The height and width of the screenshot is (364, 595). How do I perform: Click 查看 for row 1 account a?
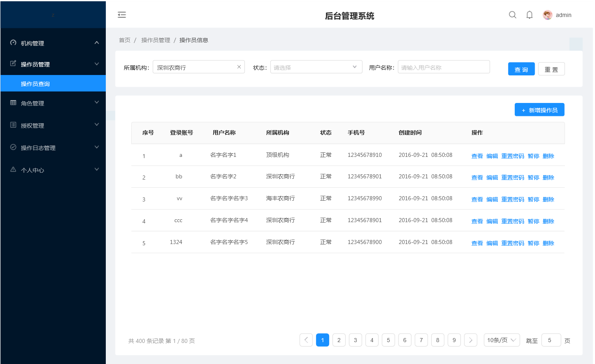coord(477,156)
